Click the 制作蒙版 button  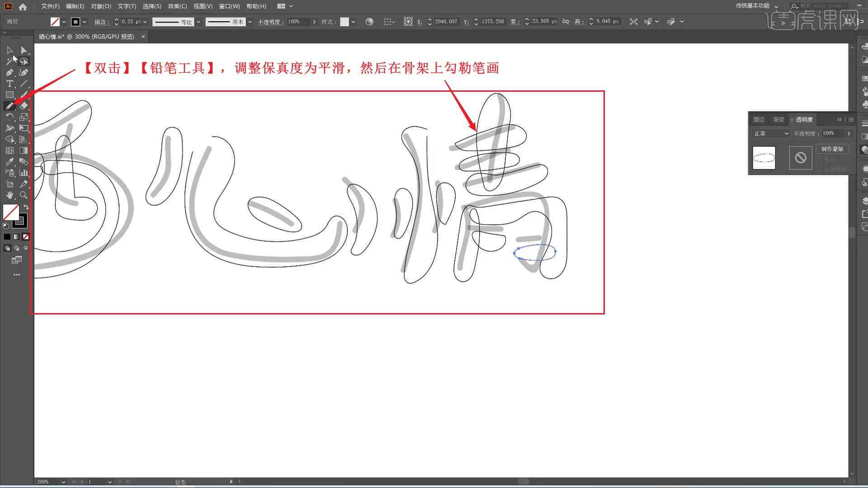click(832, 149)
